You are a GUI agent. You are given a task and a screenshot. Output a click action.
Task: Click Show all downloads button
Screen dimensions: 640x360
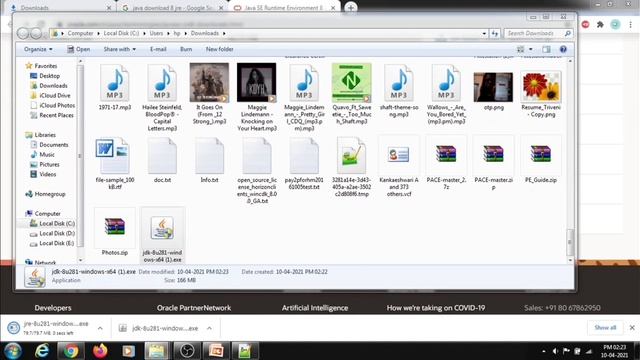[605, 327]
